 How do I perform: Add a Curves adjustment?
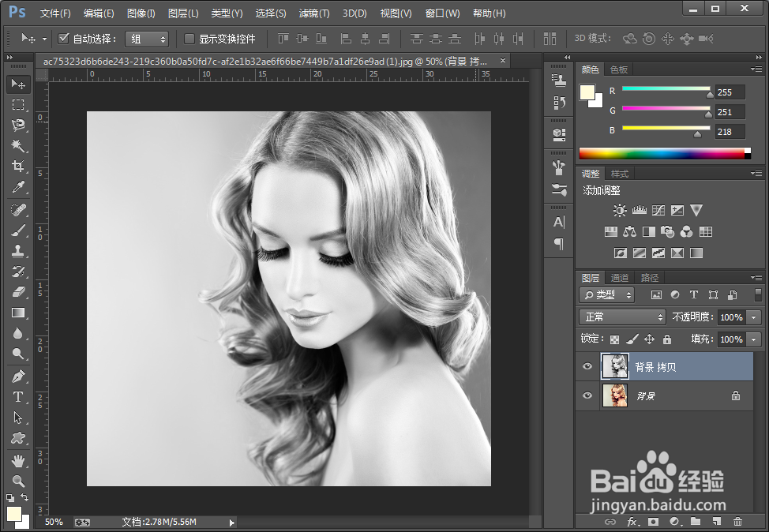(x=658, y=210)
